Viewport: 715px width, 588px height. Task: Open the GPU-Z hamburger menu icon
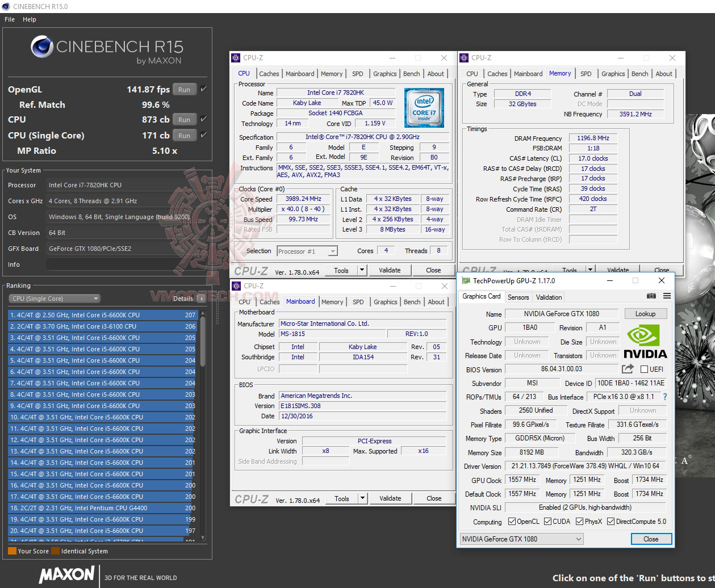coord(667,296)
